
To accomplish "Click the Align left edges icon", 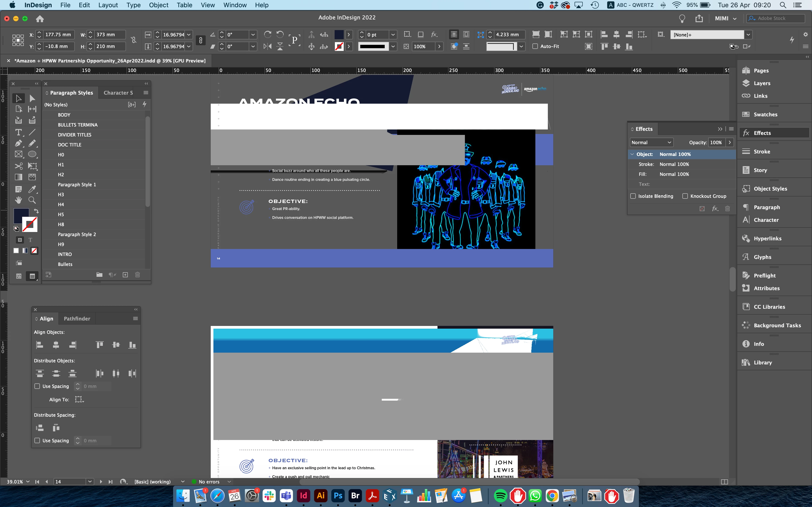I will click(x=40, y=345).
